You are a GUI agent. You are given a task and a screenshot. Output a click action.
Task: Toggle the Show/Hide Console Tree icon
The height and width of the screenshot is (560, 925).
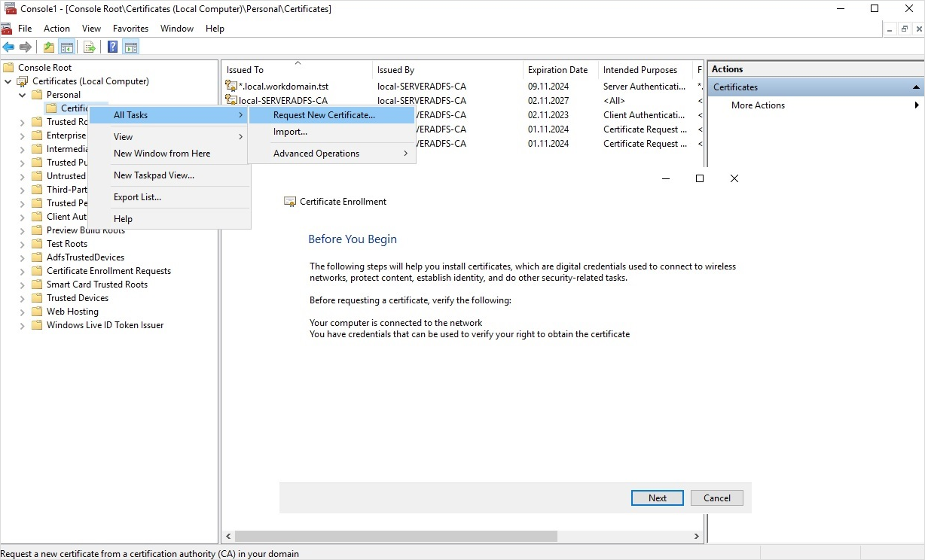[x=67, y=47]
